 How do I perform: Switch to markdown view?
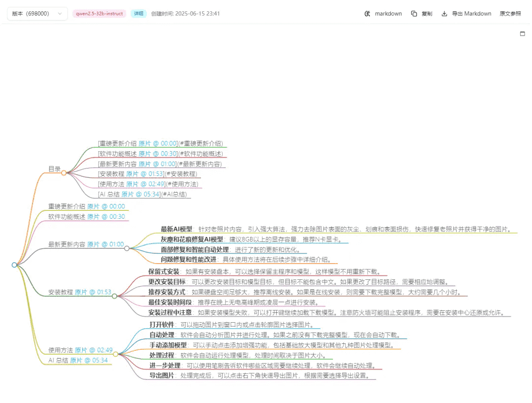click(x=383, y=14)
